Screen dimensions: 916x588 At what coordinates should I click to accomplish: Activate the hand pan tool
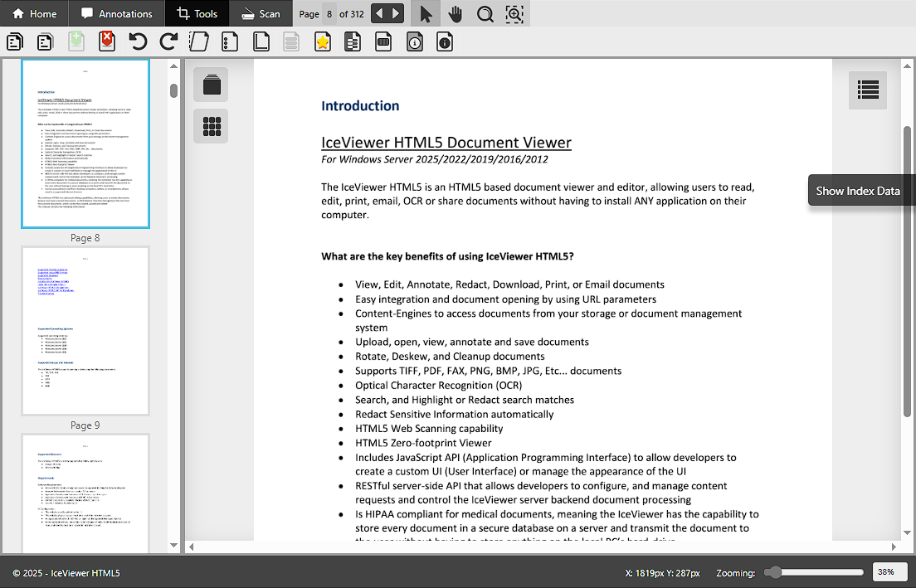[455, 14]
